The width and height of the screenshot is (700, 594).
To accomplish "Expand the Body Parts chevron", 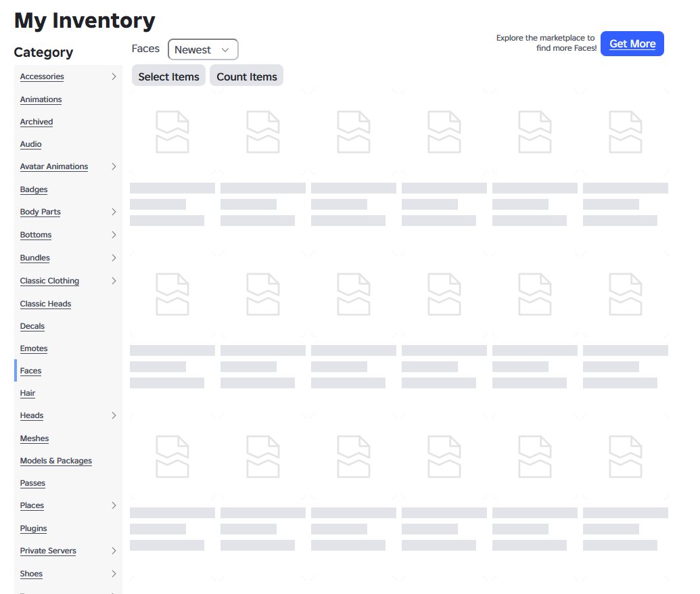I will coord(114,212).
